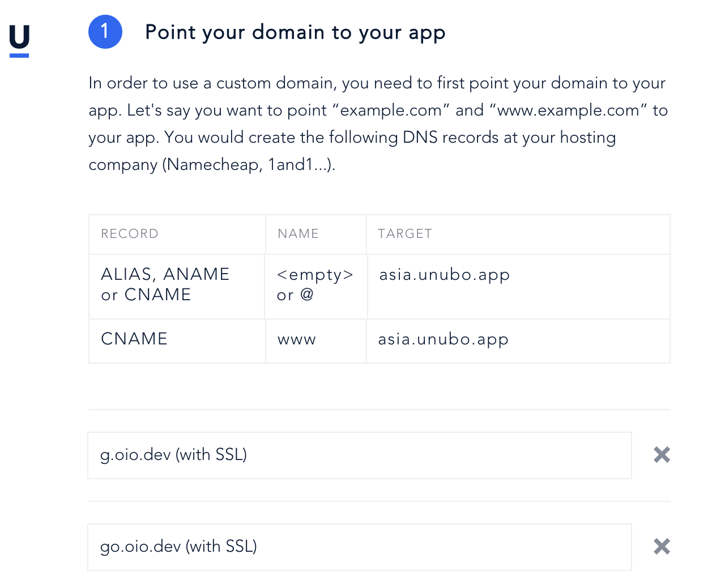Click the circular numbered step indicator
708x588 pixels.
105,32
